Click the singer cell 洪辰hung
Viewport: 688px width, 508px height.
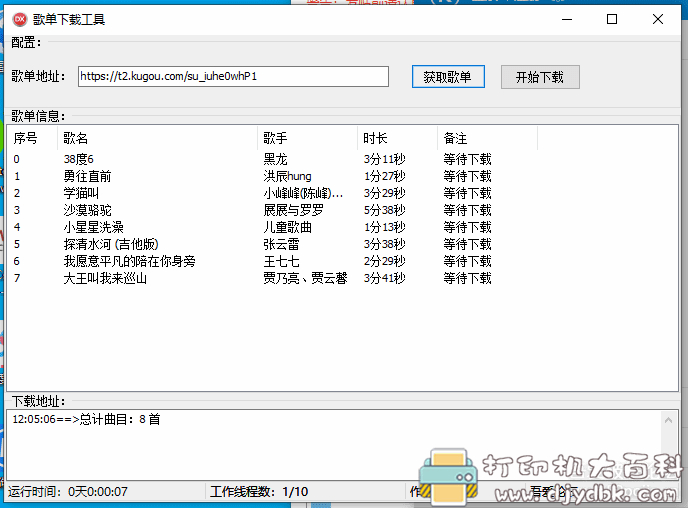click(x=287, y=176)
